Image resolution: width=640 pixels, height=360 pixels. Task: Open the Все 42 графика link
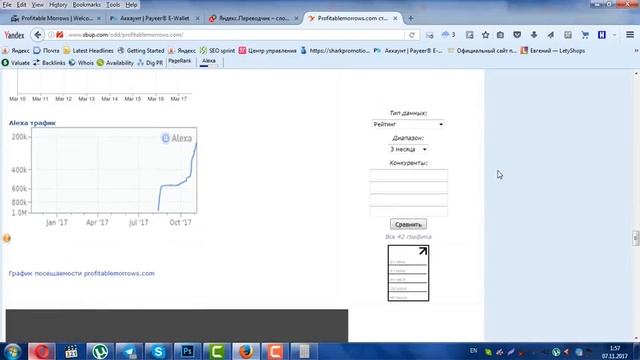point(408,237)
